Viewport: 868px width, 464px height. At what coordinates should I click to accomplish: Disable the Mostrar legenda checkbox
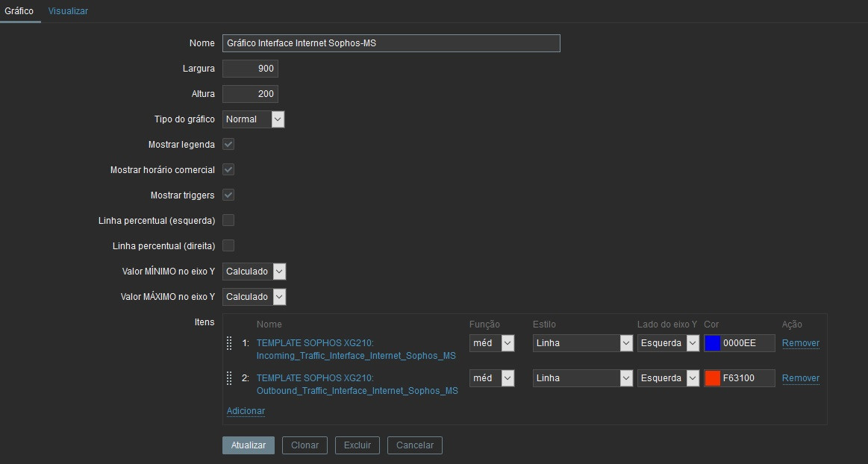click(x=228, y=144)
